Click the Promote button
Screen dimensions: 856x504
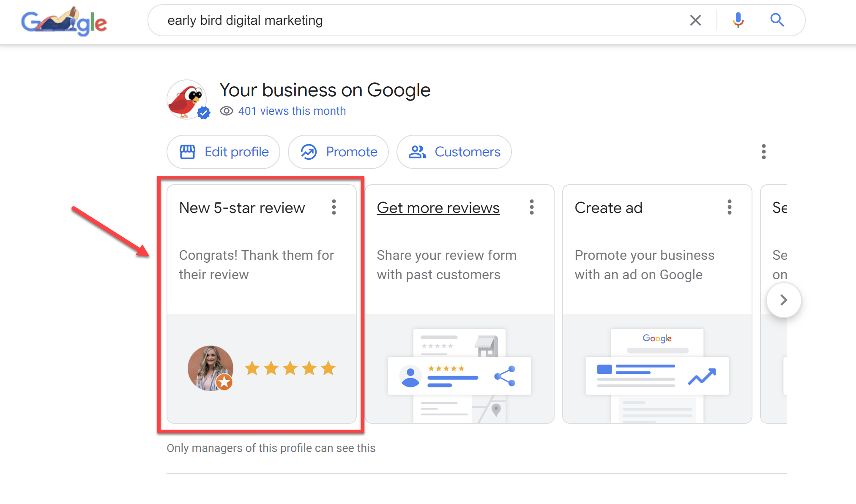point(338,152)
